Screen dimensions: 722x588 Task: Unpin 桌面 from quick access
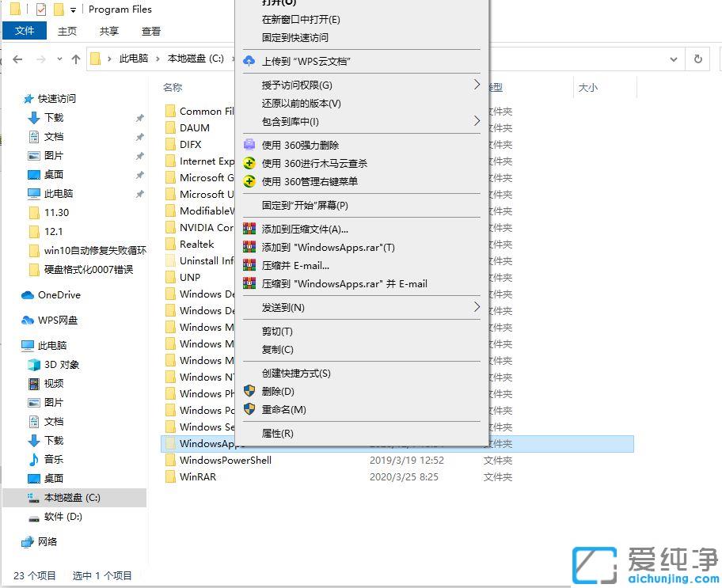point(139,174)
